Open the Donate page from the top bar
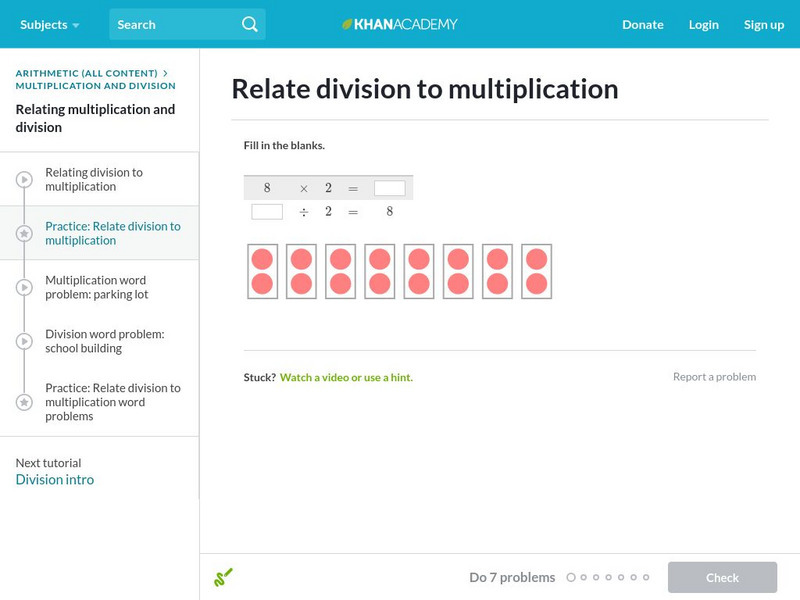 click(x=642, y=24)
